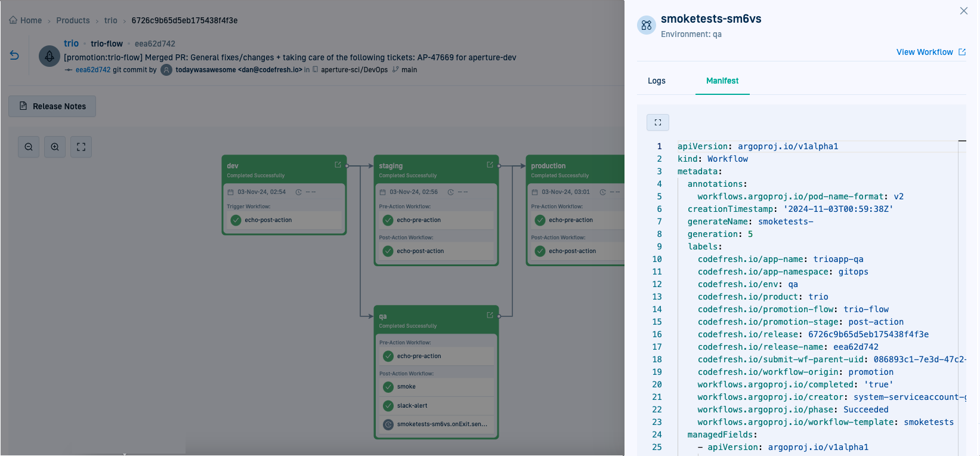Open echo-post-action workflow in dev stage
The height and width of the screenshot is (456, 980).
pyautogui.click(x=268, y=220)
